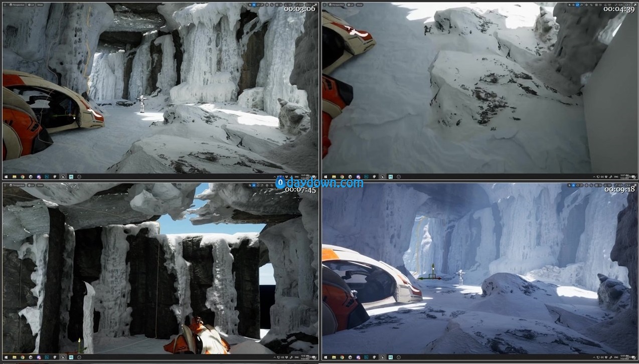Open the Windows Start menu in the 00:07:45 frame
639x364 pixels.
click(6, 358)
